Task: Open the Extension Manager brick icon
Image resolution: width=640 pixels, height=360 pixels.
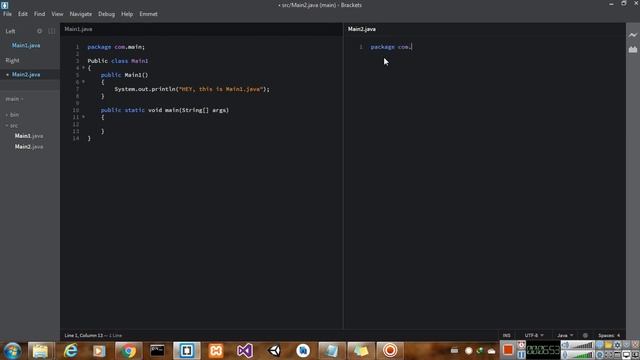Action: pyautogui.click(x=633, y=49)
